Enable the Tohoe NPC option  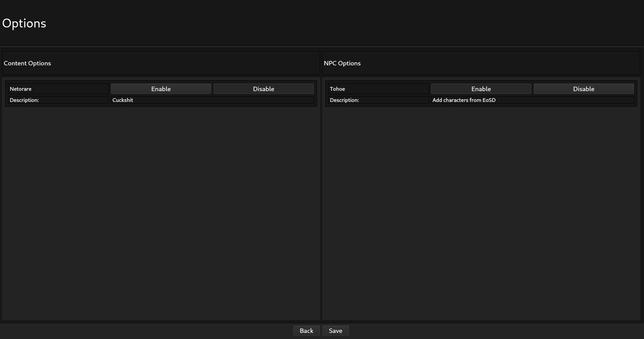coord(481,89)
